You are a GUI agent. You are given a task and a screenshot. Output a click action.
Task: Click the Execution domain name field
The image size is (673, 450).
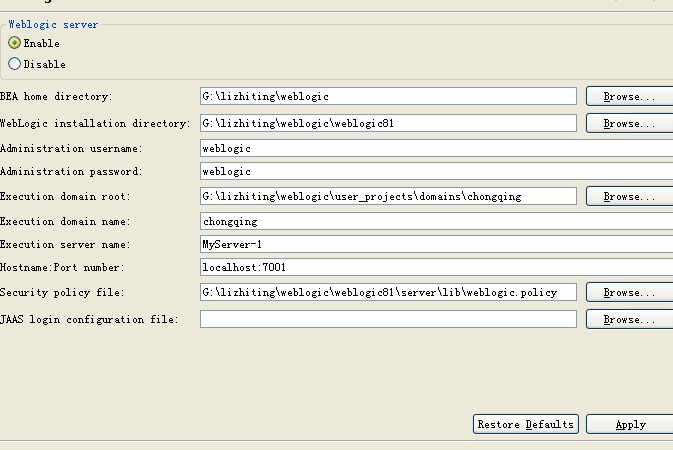pyautogui.click(x=436, y=222)
